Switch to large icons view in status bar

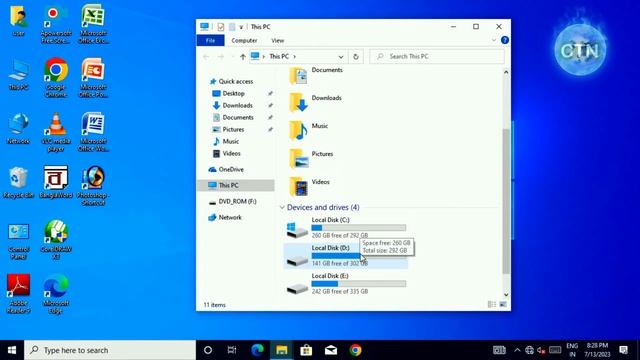[503, 304]
